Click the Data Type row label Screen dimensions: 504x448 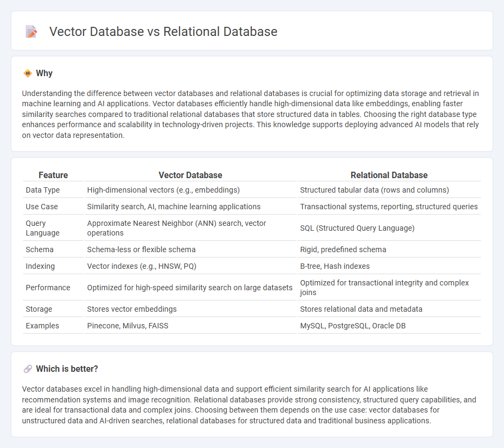click(43, 190)
